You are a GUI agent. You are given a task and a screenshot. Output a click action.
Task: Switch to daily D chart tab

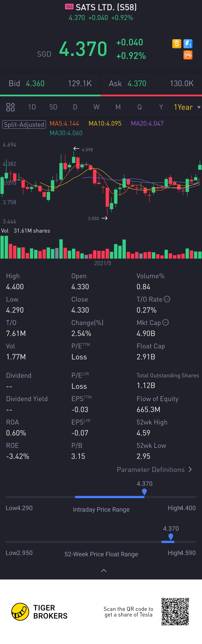(x=75, y=107)
